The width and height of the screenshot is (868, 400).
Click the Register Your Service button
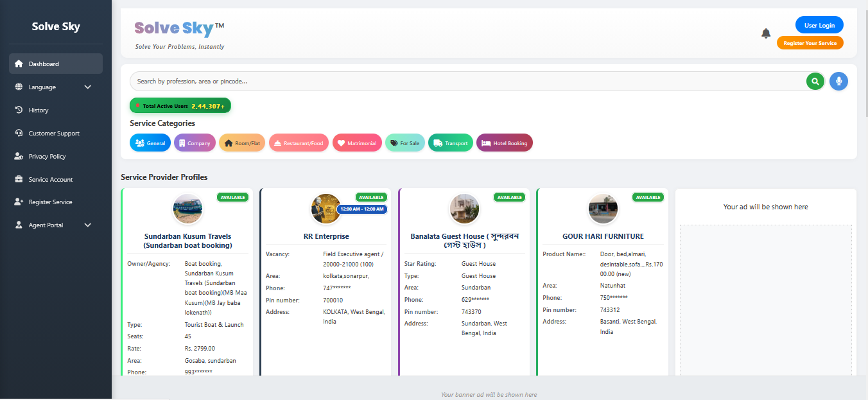coord(810,43)
